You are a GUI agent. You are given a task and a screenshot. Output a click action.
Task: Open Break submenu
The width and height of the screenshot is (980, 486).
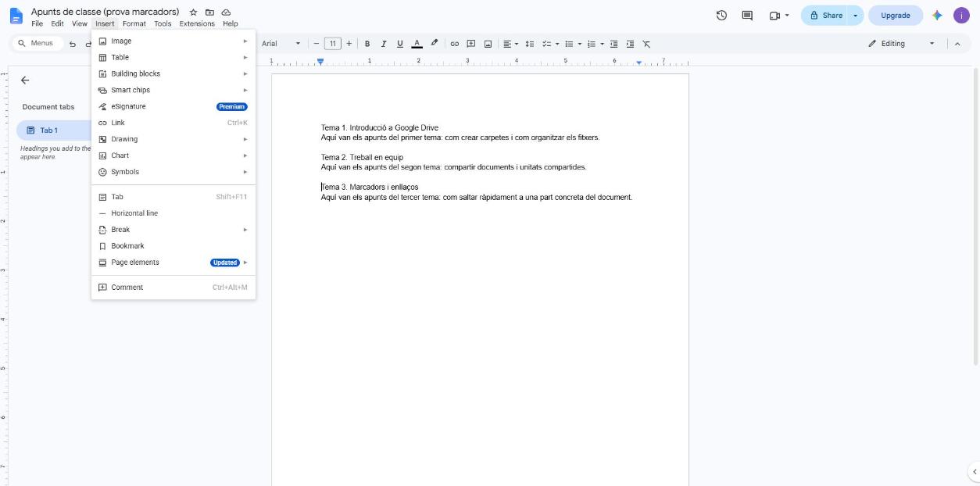(x=173, y=230)
